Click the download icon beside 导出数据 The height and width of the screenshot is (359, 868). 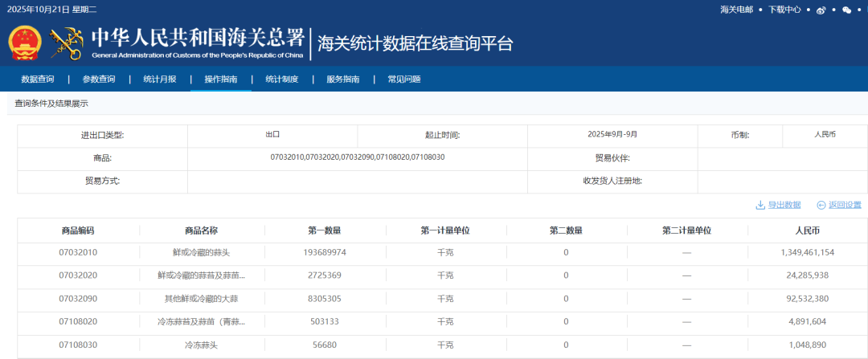click(x=759, y=205)
